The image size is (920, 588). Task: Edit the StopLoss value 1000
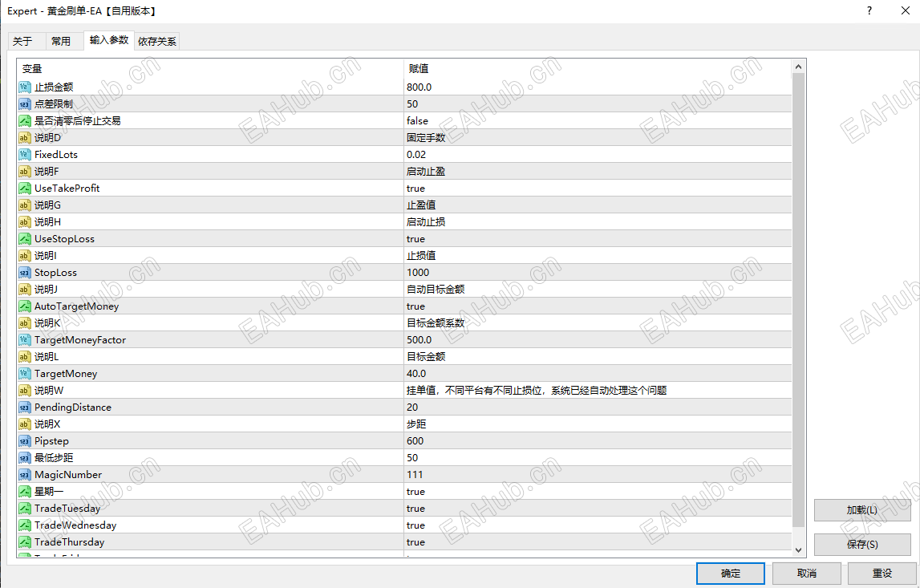click(598, 272)
